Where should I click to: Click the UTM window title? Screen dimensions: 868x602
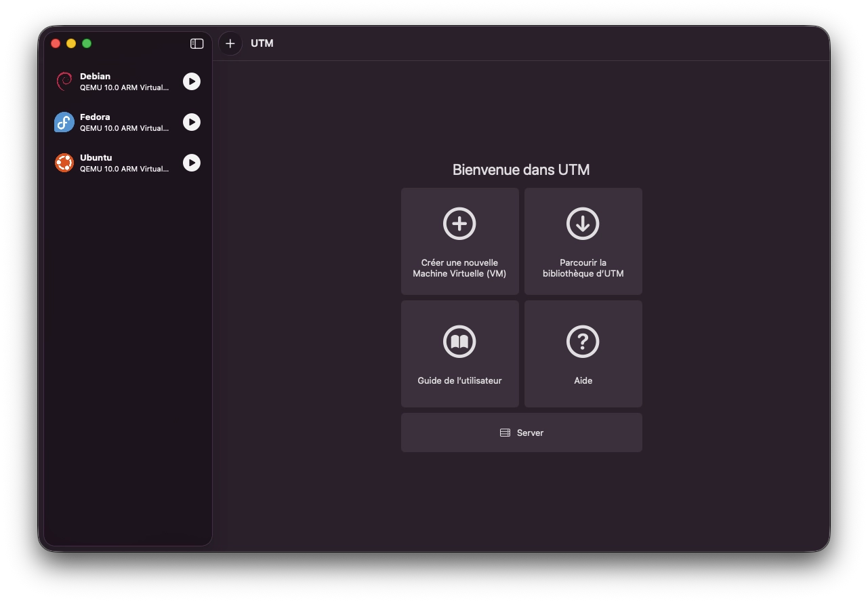[262, 43]
